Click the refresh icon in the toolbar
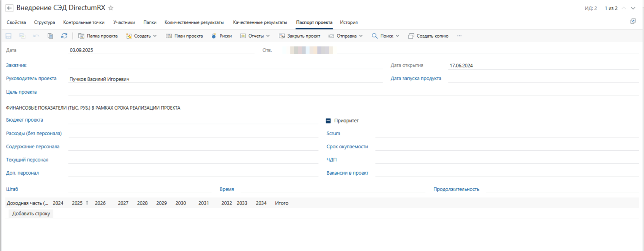This screenshot has height=251, width=644. pos(64,36)
